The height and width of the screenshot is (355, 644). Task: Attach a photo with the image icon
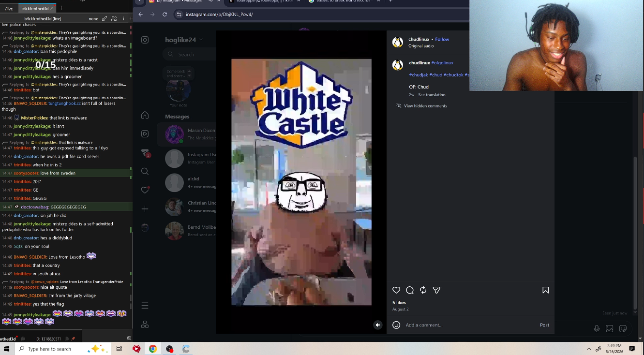(610, 329)
